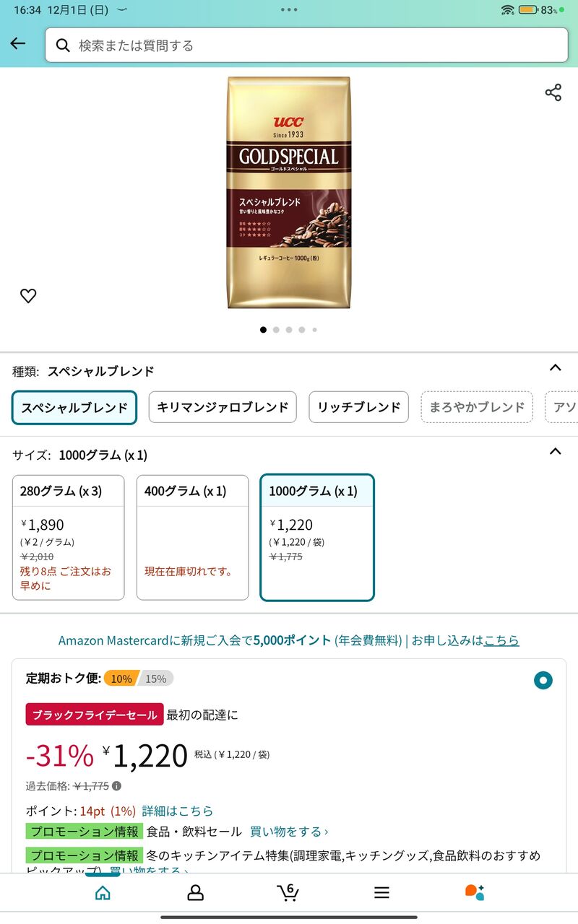Tap the search input field
Image resolution: width=578 pixels, height=924 pixels.
pos(306,45)
